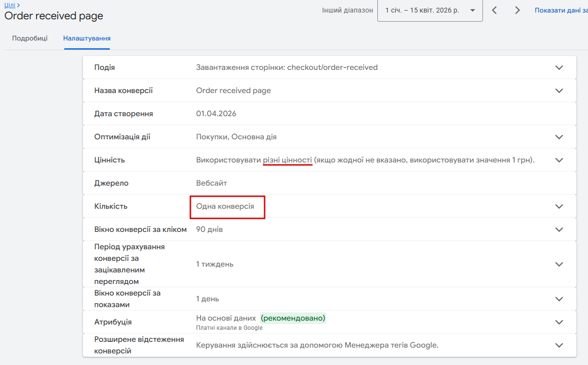Expand the Цінність settings row
588x365 pixels.
(559, 160)
